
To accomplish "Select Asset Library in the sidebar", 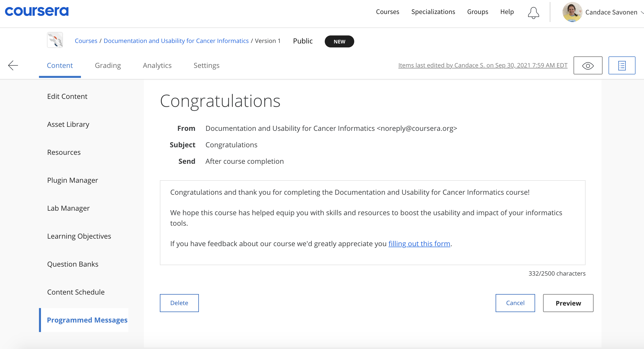I will pyautogui.click(x=68, y=124).
